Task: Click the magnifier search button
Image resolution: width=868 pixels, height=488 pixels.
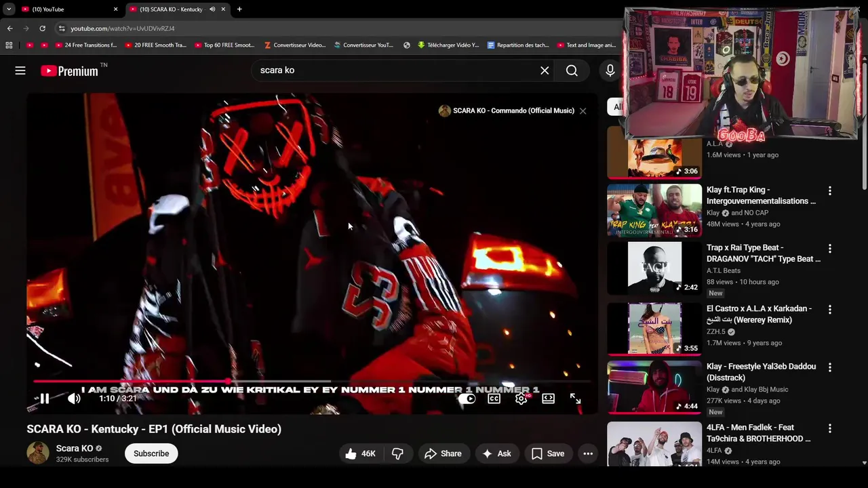Action: (x=572, y=70)
